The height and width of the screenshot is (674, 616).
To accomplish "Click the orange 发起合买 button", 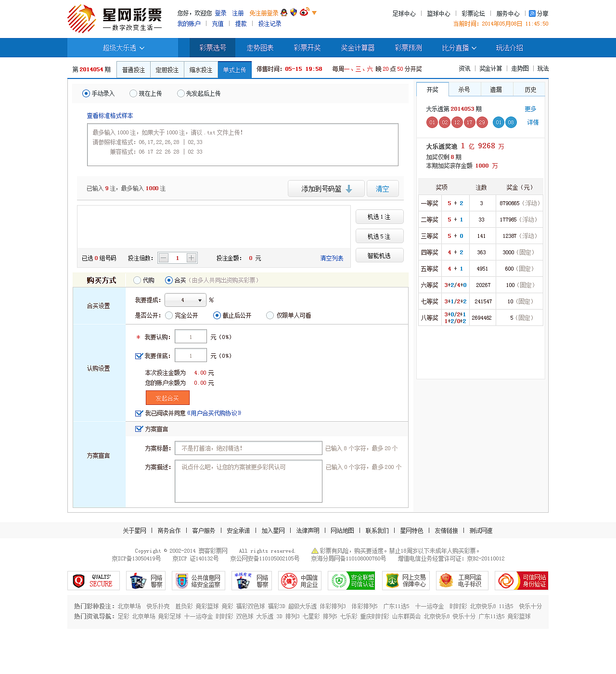I will [167, 398].
